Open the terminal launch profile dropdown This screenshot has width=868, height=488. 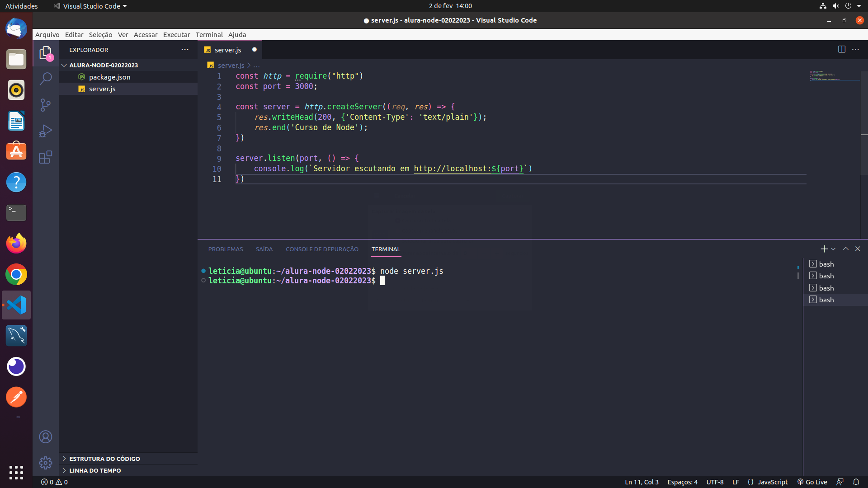pyautogui.click(x=833, y=249)
